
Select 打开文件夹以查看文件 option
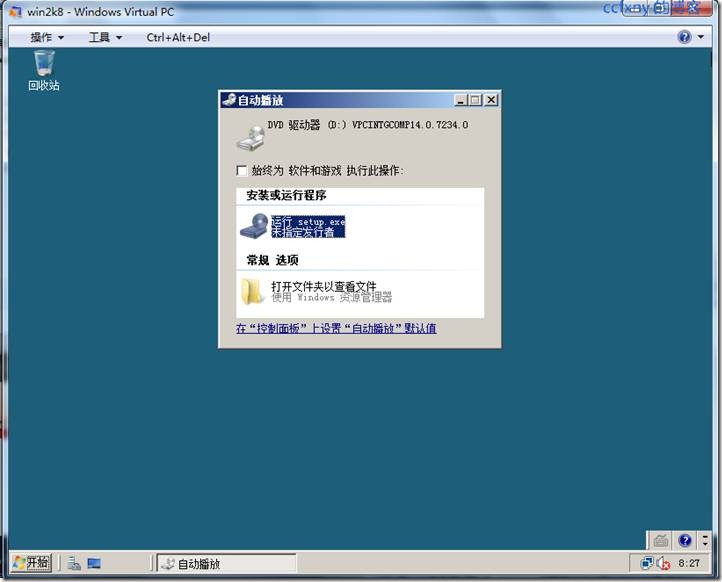pos(331,291)
